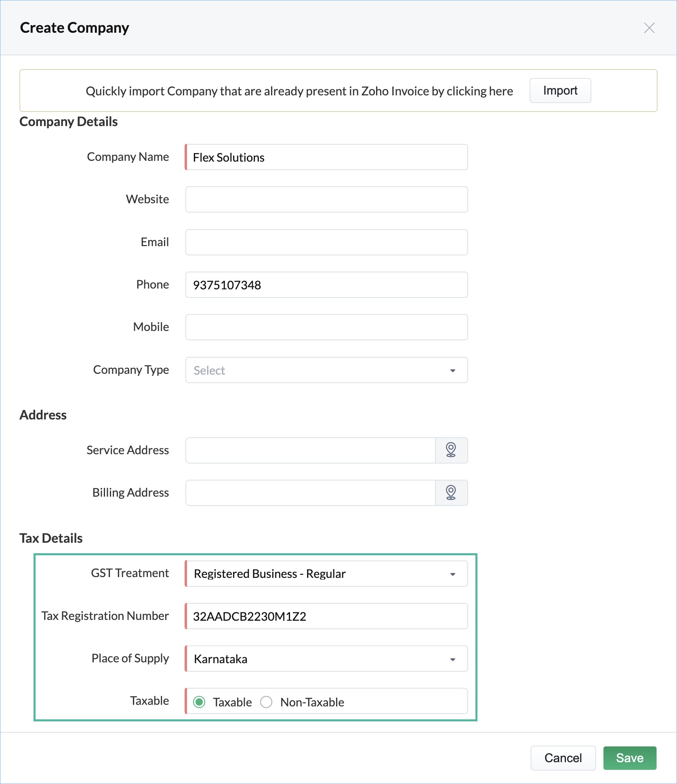The height and width of the screenshot is (784, 677).
Task: Click the Mobile input field
Action: point(326,327)
